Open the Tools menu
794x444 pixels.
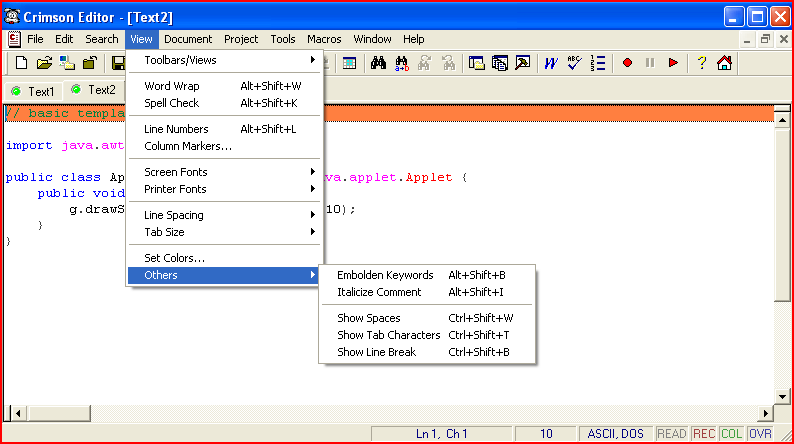click(283, 39)
